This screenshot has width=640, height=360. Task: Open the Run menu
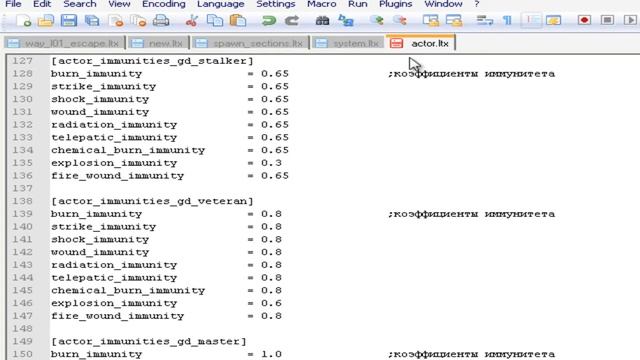tap(358, 4)
